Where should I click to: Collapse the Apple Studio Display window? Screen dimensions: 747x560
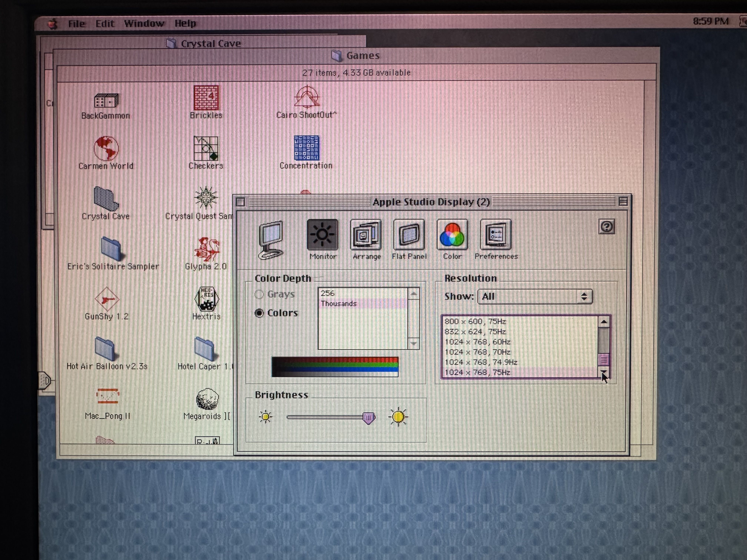tap(623, 201)
